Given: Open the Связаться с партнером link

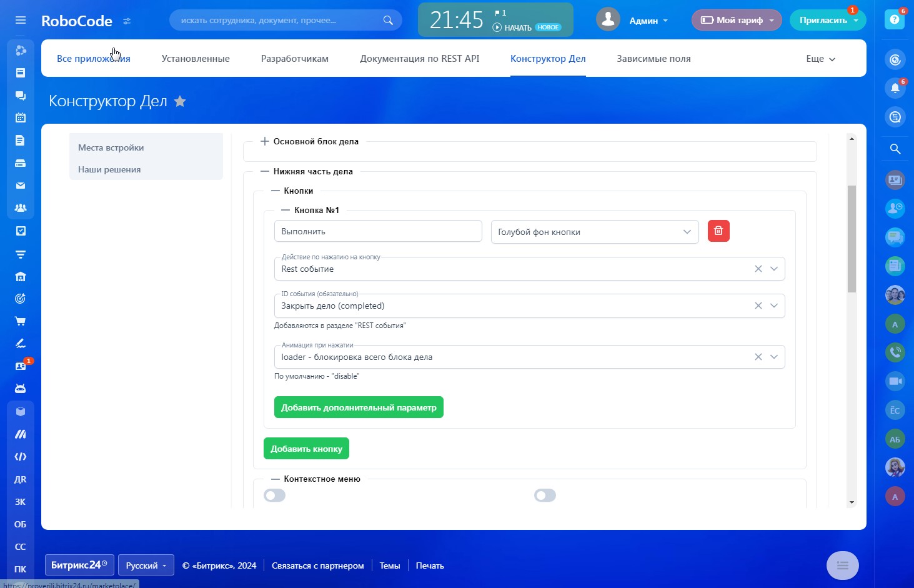Looking at the screenshot, I should [317, 566].
